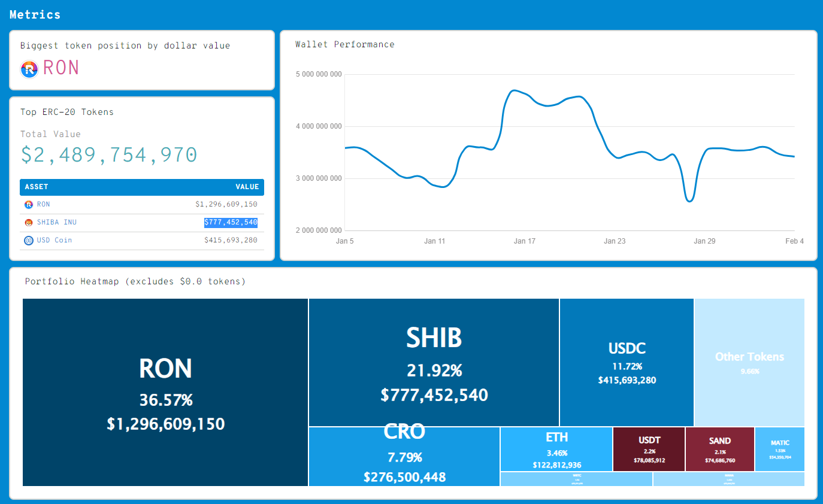This screenshot has height=504, width=823.
Task: Click the 5 000 000 000 y-axis label
Action: (x=319, y=74)
